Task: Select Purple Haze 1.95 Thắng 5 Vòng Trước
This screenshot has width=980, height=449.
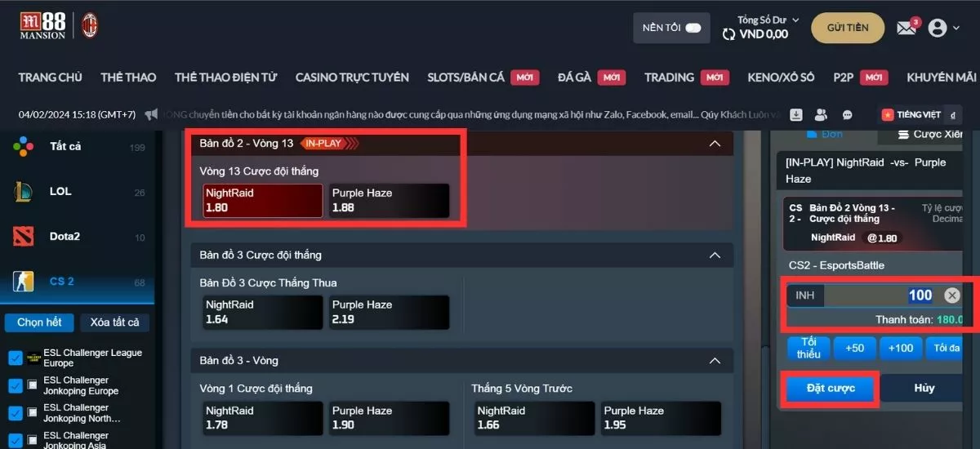Action: 661,418
